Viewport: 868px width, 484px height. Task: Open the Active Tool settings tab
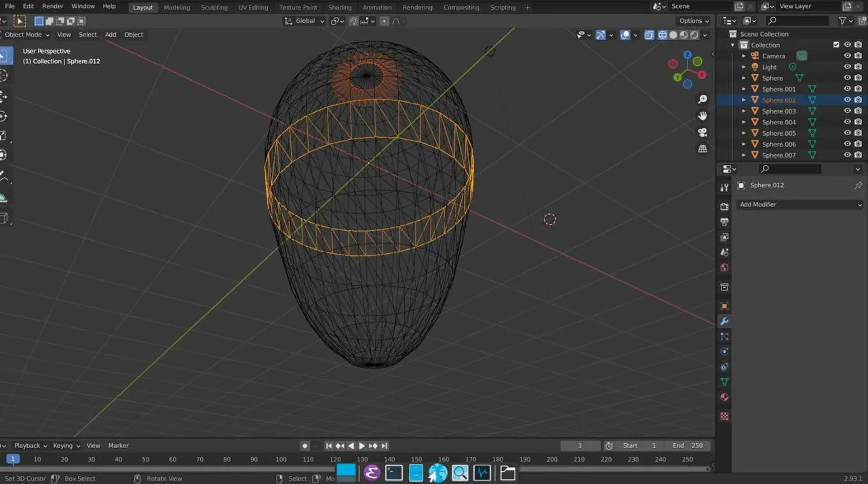(x=724, y=187)
